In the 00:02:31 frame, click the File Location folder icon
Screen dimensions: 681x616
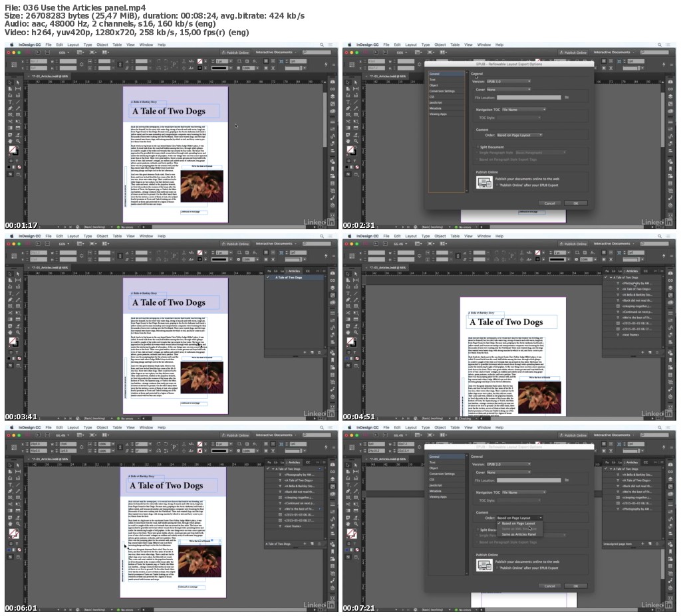coord(567,98)
